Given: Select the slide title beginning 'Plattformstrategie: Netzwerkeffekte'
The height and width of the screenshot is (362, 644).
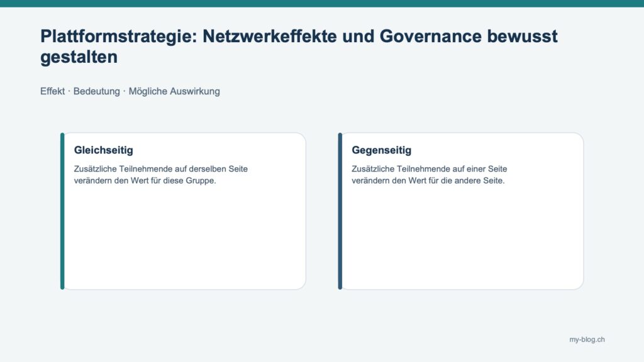Looking at the screenshot, I should (x=299, y=47).
